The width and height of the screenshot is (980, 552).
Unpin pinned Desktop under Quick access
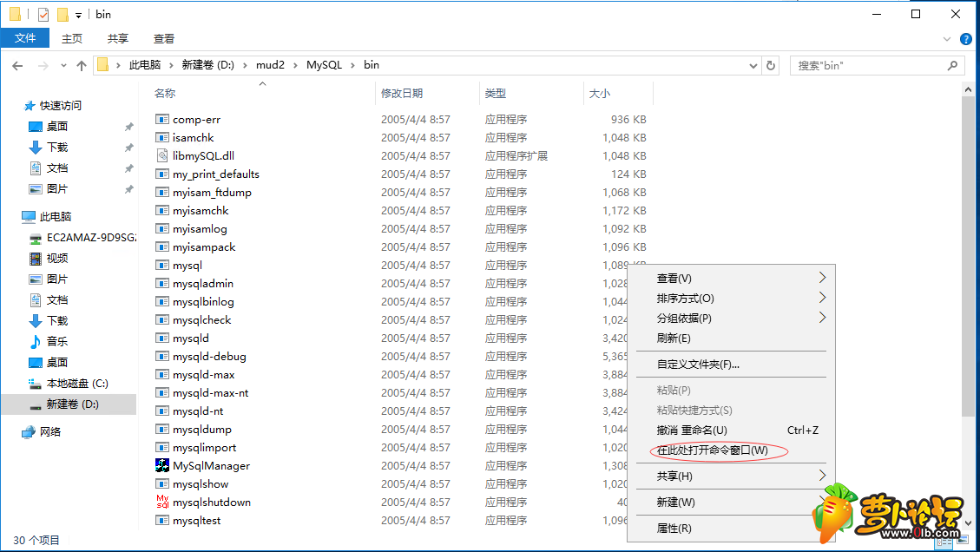[x=128, y=127]
